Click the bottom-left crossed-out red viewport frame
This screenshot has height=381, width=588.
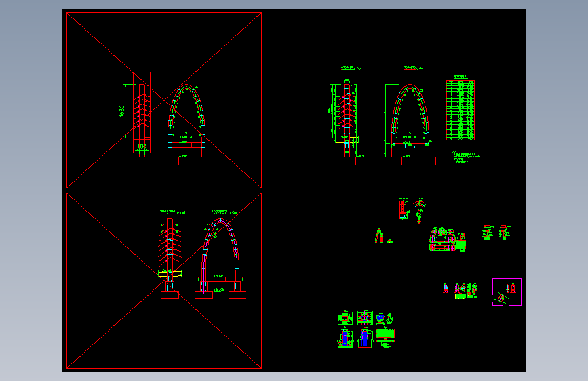(164, 281)
